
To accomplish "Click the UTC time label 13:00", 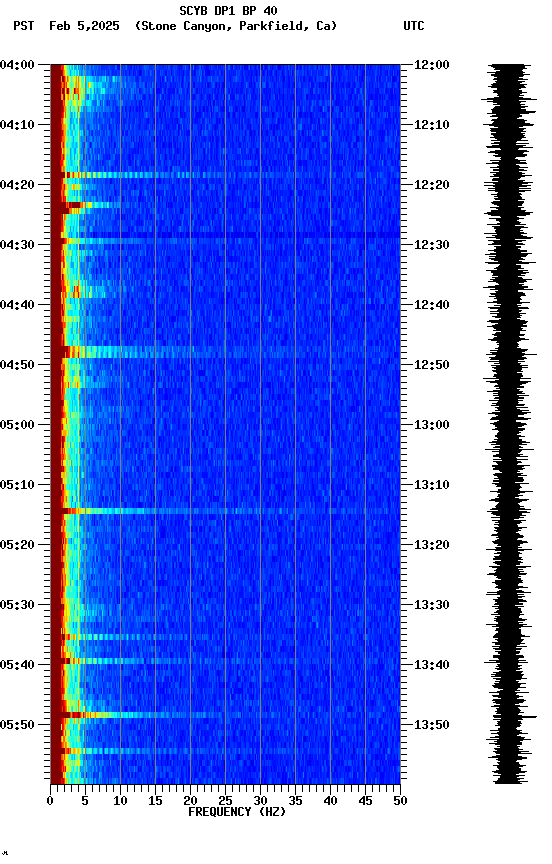I will [432, 425].
